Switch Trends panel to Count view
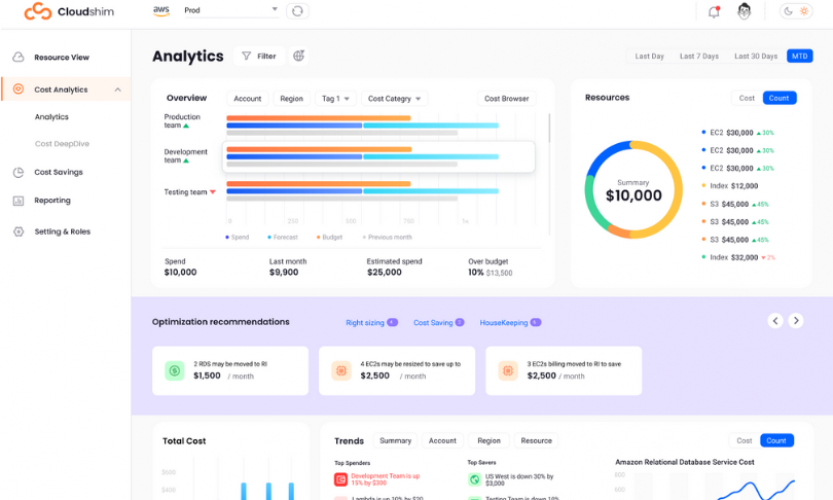This screenshot has height=500, width=833. (x=776, y=440)
